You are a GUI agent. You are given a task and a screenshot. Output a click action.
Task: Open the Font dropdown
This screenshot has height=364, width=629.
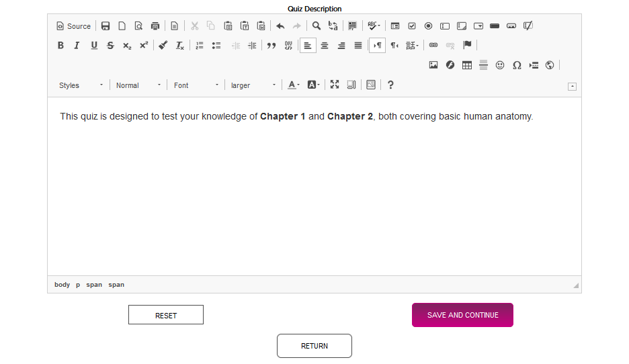click(x=196, y=85)
